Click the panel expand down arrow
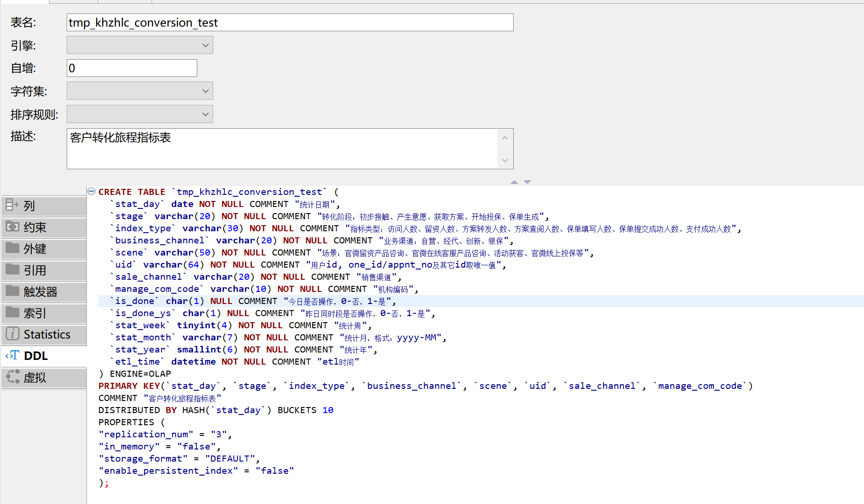The height and width of the screenshot is (504, 864). [x=527, y=182]
